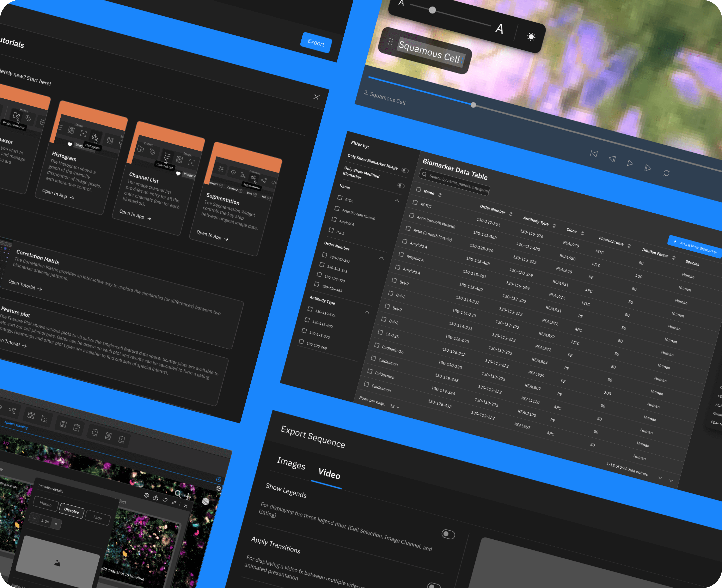Click the Export button
Image resolution: width=722 pixels, height=588 pixels.
pos(316,42)
